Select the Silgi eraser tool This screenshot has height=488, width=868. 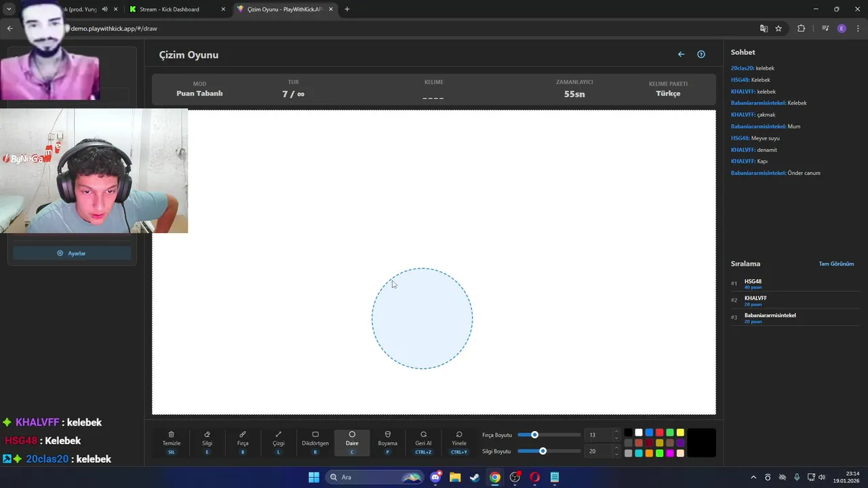207,443
